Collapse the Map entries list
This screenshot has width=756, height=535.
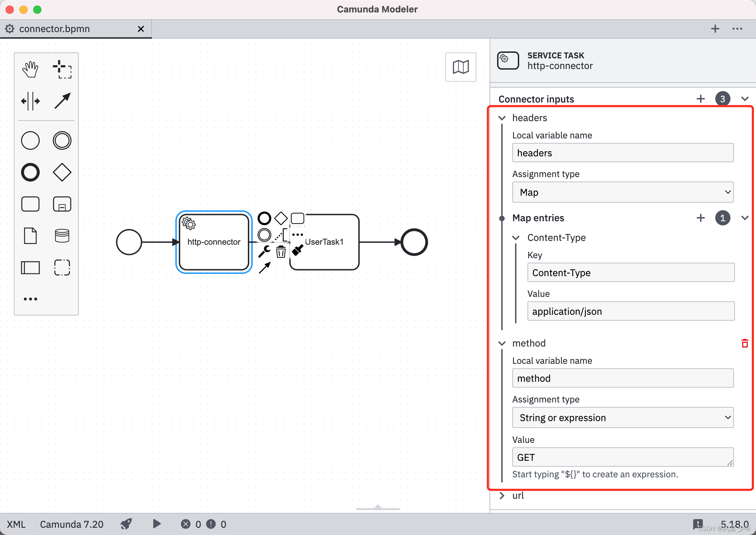[x=745, y=218]
